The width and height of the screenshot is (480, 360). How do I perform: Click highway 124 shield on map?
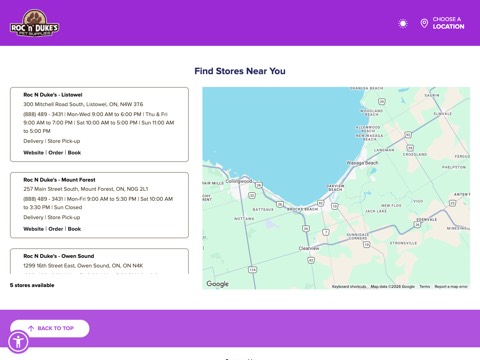(253, 269)
